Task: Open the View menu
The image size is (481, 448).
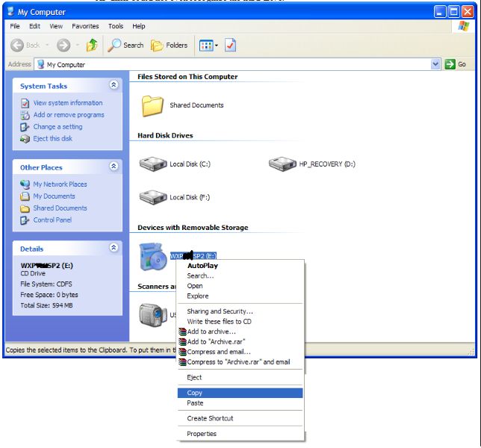Action: pyautogui.click(x=56, y=26)
